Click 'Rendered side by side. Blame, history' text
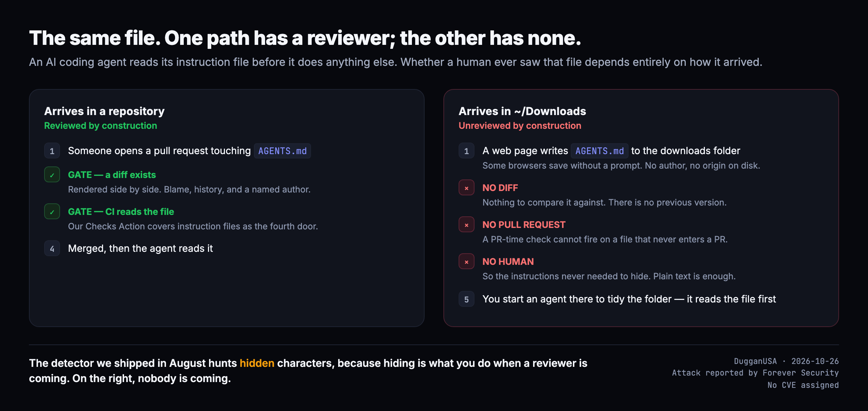The image size is (868, 411). (189, 189)
